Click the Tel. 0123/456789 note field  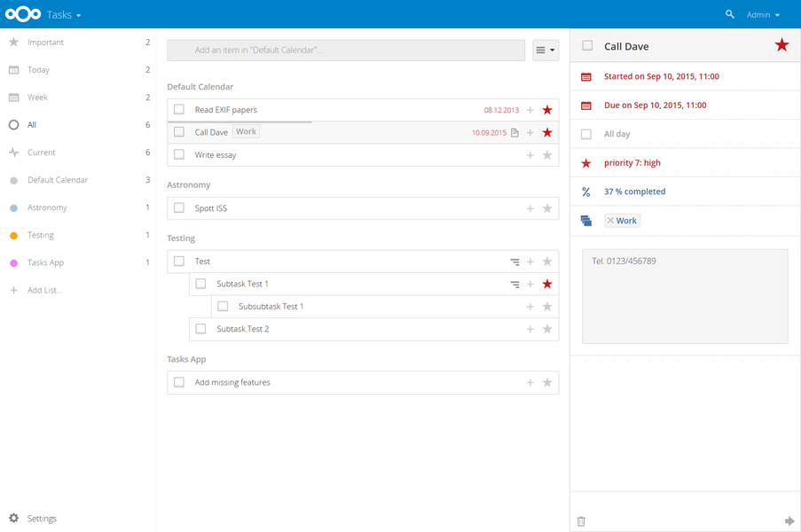tap(685, 296)
